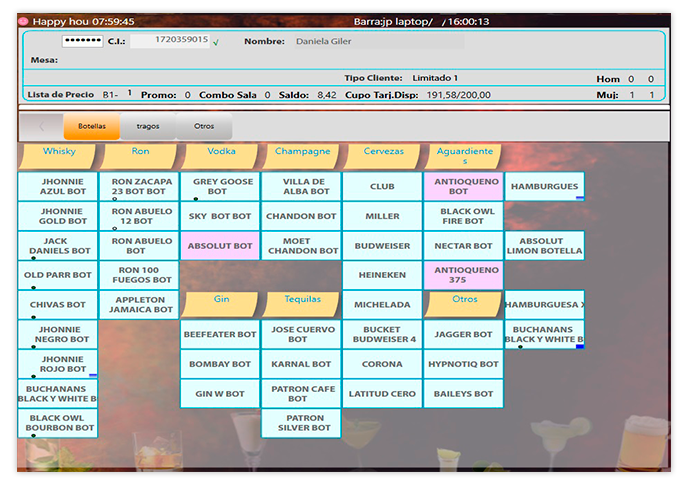
Task: Switch to the tragos tab
Action: click(x=148, y=126)
